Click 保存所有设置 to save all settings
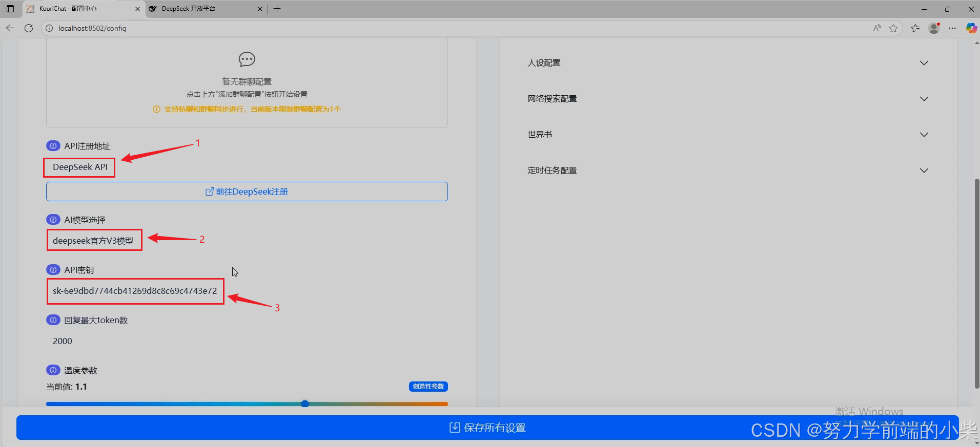Image resolution: width=980 pixels, height=447 pixels. pyautogui.click(x=487, y=428)
